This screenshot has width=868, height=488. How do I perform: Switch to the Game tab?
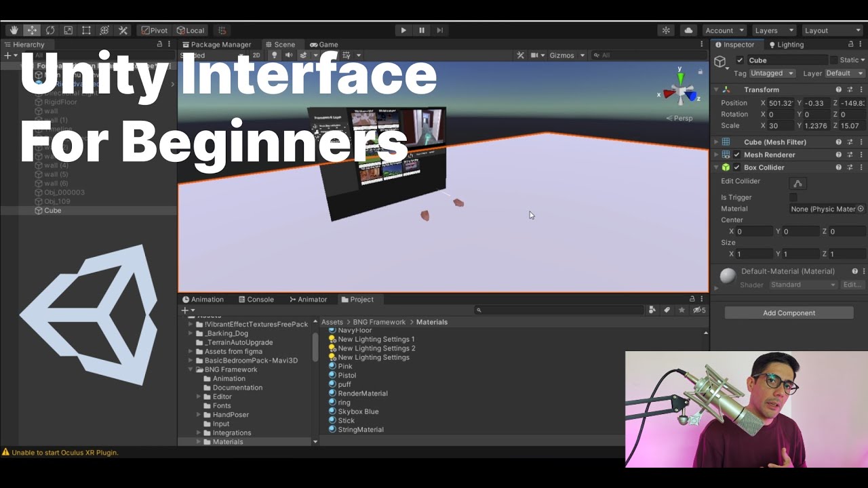pos(323,45)
